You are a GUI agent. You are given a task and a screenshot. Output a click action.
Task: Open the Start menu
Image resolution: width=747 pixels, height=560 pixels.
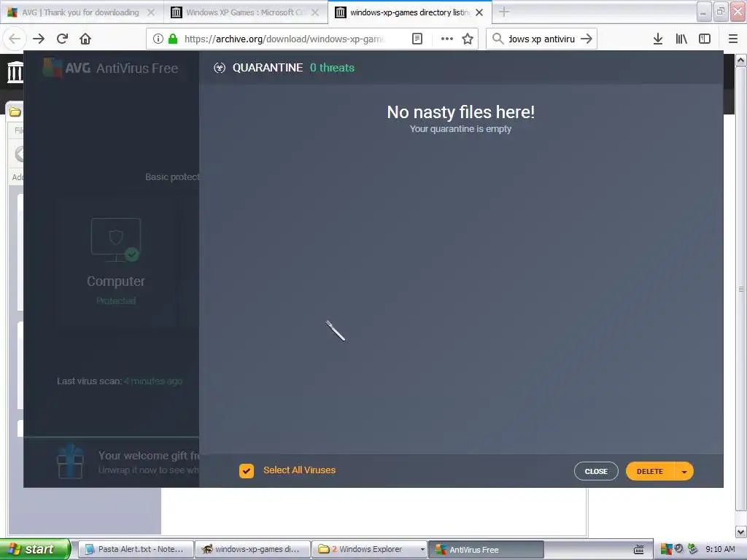[35, 549]
